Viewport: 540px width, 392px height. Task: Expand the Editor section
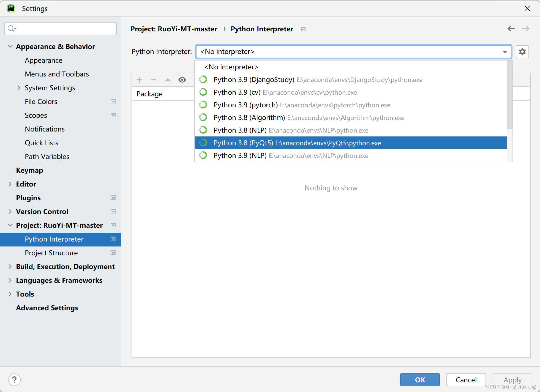click(10, 184)
